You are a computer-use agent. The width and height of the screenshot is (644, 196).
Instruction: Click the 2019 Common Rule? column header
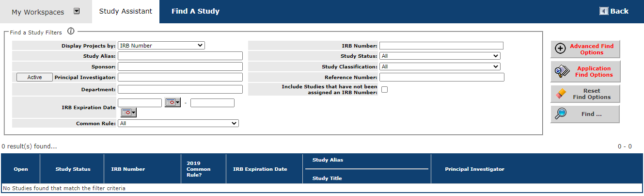198,169
